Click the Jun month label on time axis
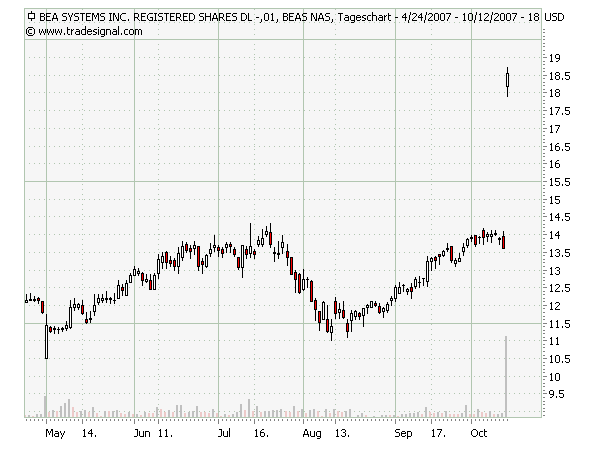This screenshot has width=600, height=450. coord(142,434)
